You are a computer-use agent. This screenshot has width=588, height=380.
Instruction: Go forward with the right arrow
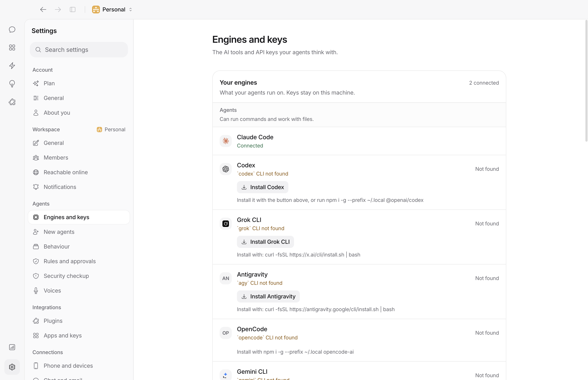(x=58, y=9)
